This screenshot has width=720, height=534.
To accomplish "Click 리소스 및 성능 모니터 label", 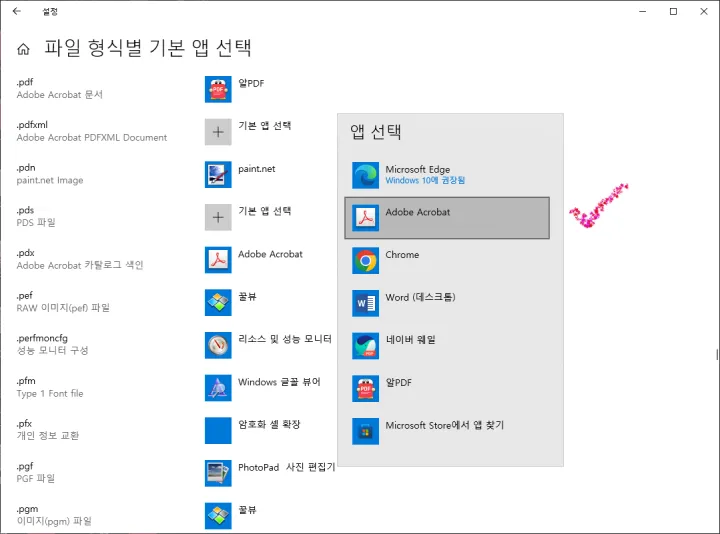I will click(x=285, y=339).
